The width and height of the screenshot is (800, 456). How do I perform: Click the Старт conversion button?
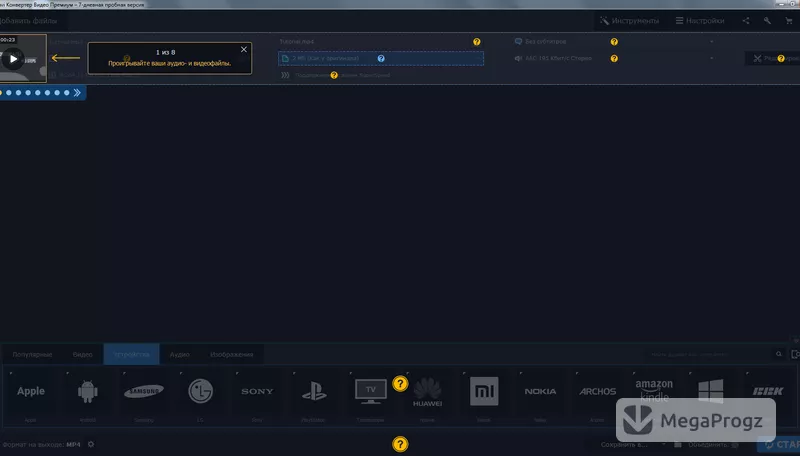[x=779, y=445]
